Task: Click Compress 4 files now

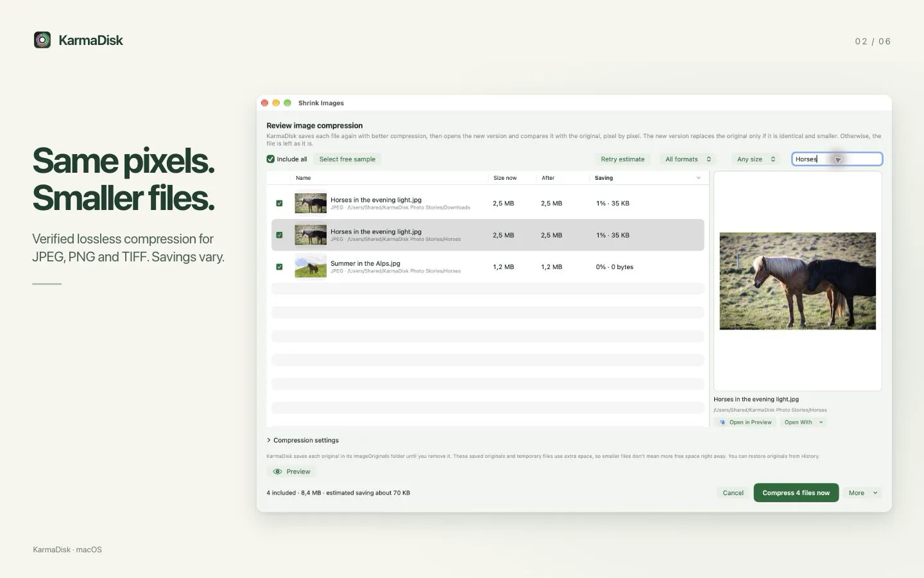Action: click(796, 493)
